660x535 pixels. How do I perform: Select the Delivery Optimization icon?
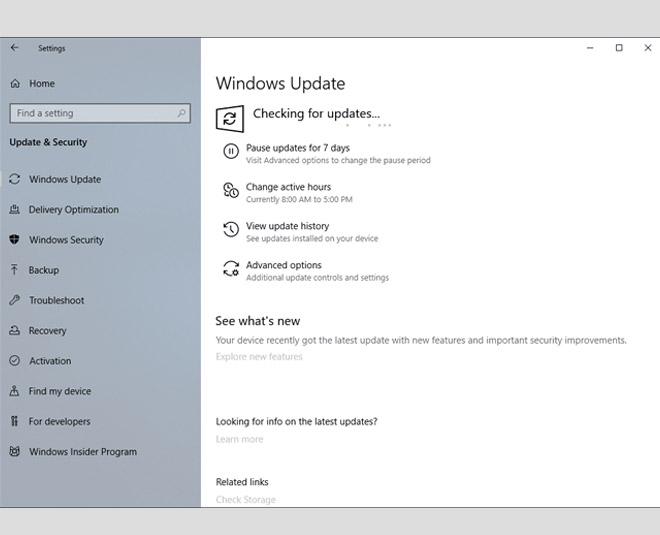14,210
